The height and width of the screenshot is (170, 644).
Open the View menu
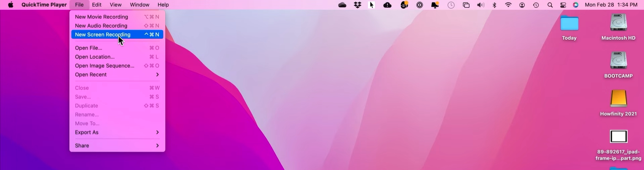[x=116, y=5]
